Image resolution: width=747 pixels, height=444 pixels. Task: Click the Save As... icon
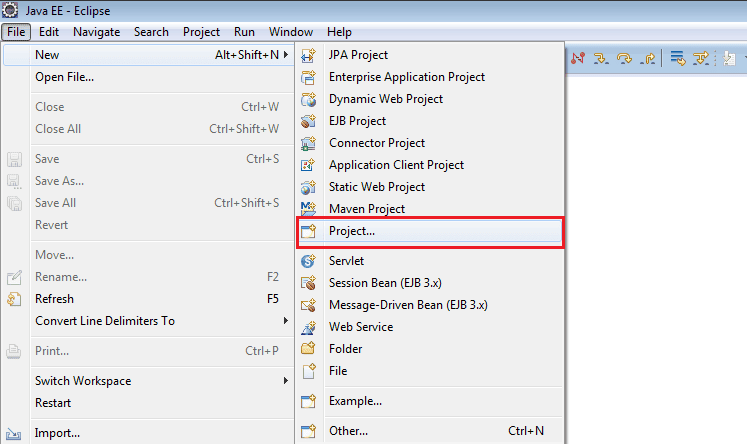(14, 181)
